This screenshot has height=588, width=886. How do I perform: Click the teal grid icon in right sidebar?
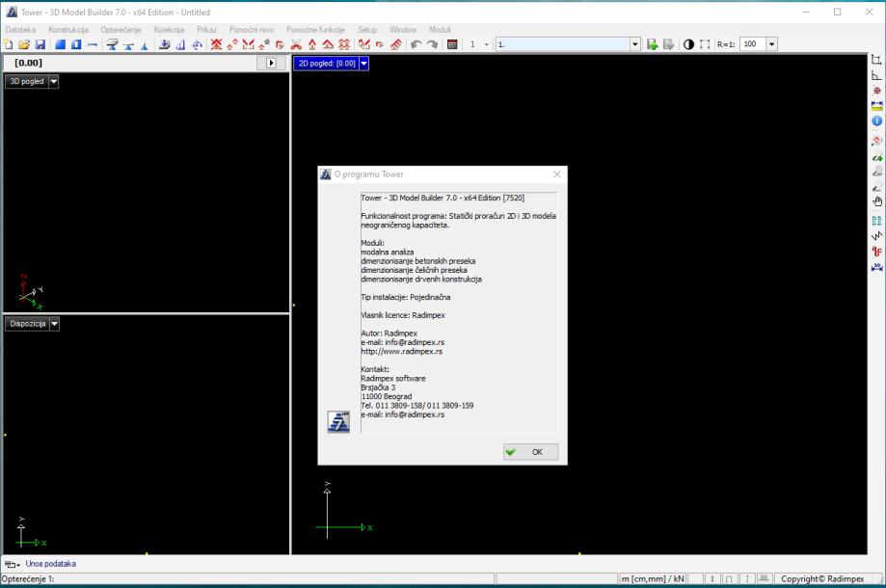coord(876,221)
